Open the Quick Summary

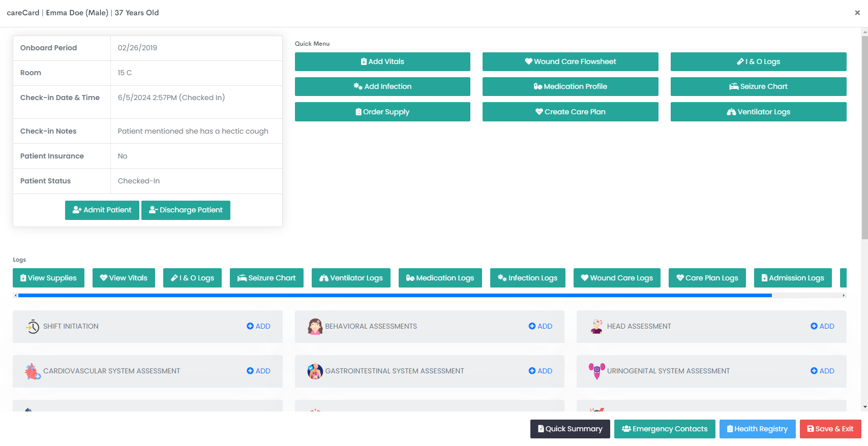(570, 429)
